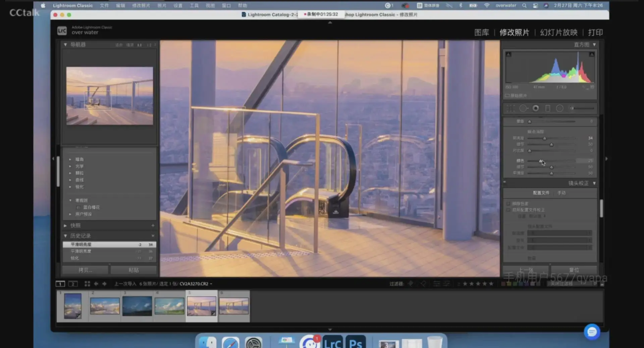The image size is (644, 348).
Task: Select the Red Eye Correction tool
Action: [536, 108]
